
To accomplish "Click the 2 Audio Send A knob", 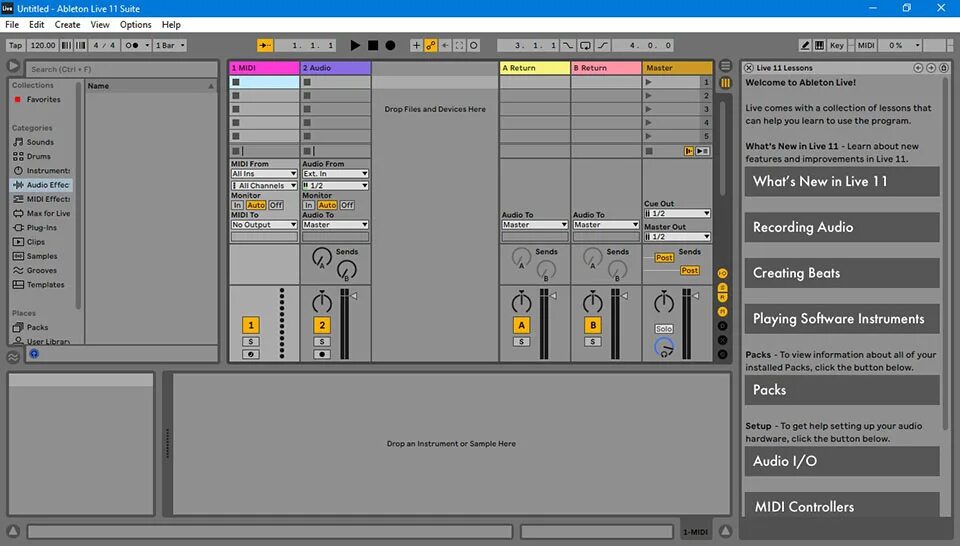I will click(321, 258).
